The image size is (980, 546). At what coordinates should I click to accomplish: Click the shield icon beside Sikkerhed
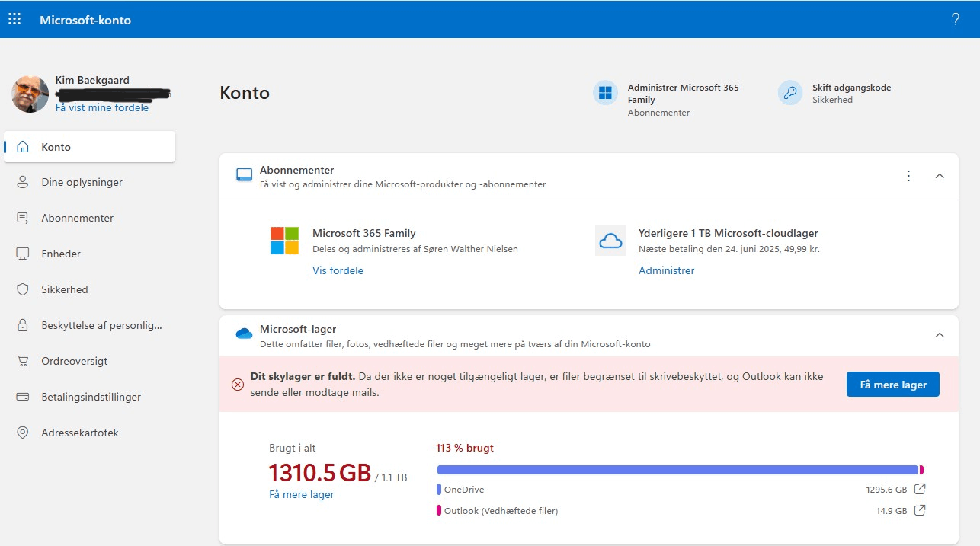tap(23, 290)
